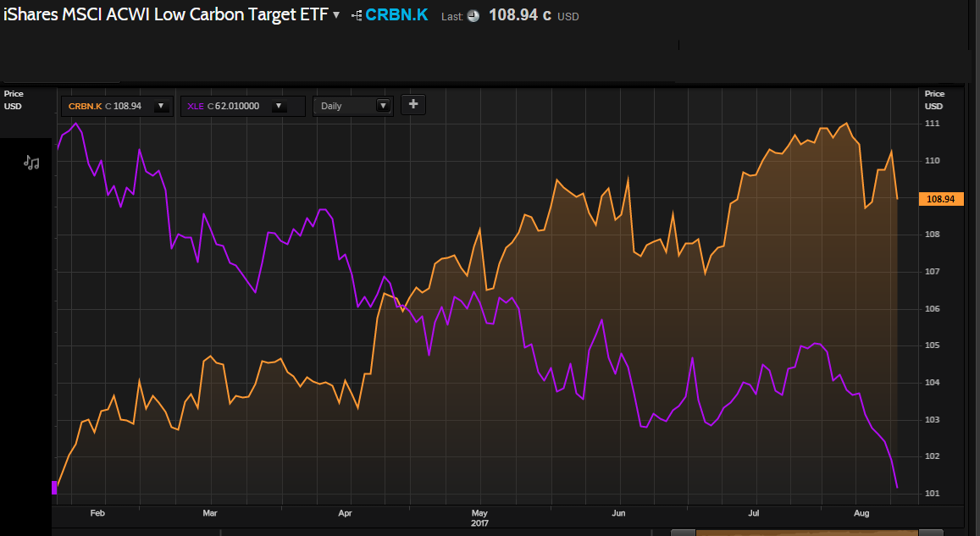Click the CRBN.K ticker link
This screenshot has height=536, width=980.
point(396,15)
